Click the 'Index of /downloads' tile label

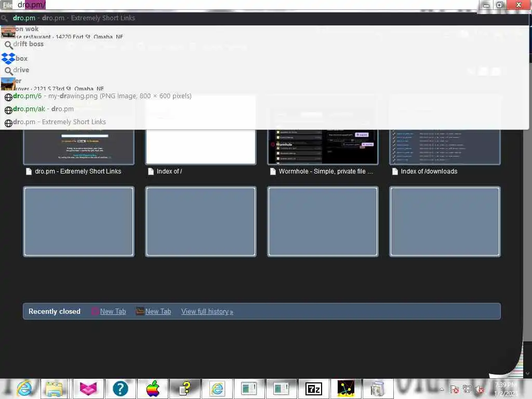[429, 171]
